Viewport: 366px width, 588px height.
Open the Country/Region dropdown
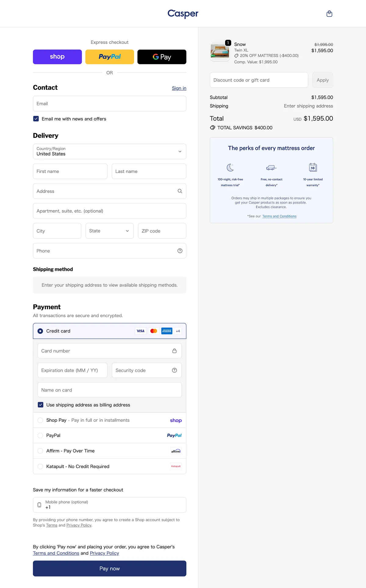click(109, 152)
